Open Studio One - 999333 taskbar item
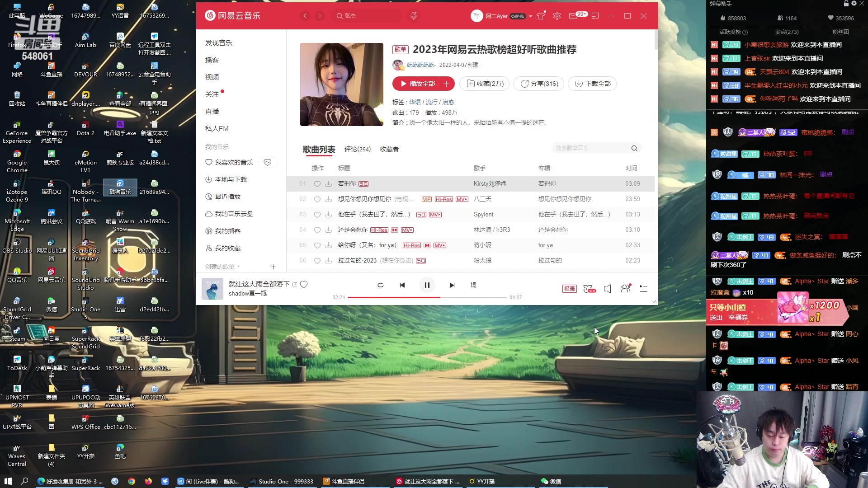 click(282, 481)
